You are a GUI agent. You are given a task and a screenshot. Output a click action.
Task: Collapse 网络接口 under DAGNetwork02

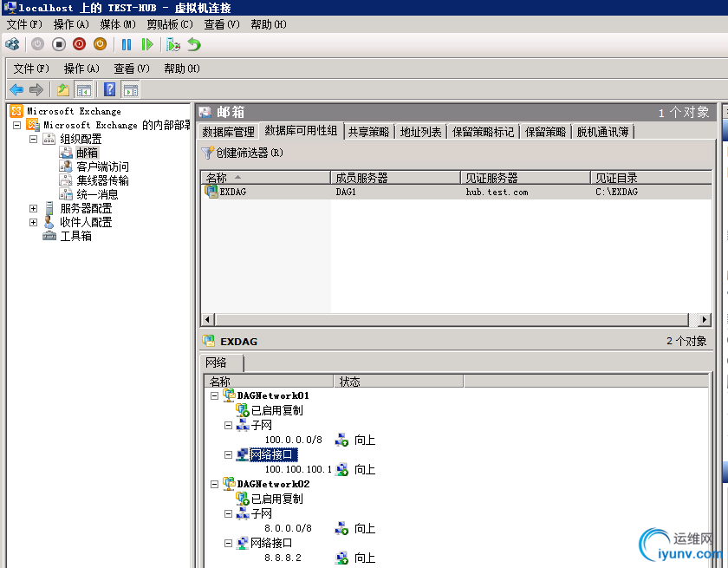[x=228, y=543]
